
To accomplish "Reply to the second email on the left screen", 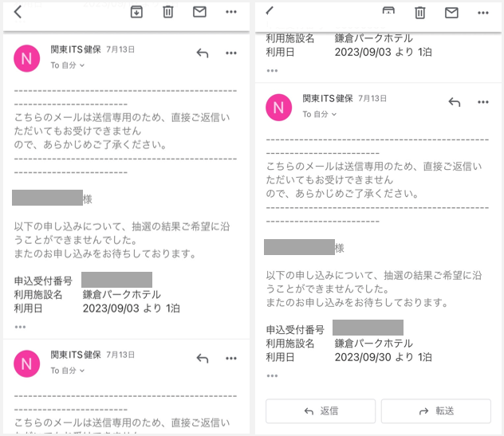I will (203, 358).
